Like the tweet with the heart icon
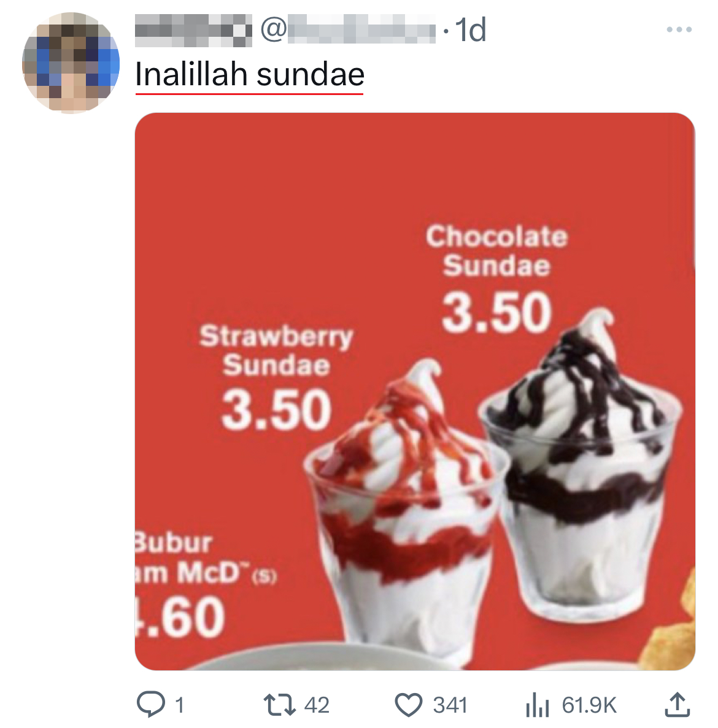The width and height of the screenshot is (718, 728). pyautogui.click(x=408, y=705)
